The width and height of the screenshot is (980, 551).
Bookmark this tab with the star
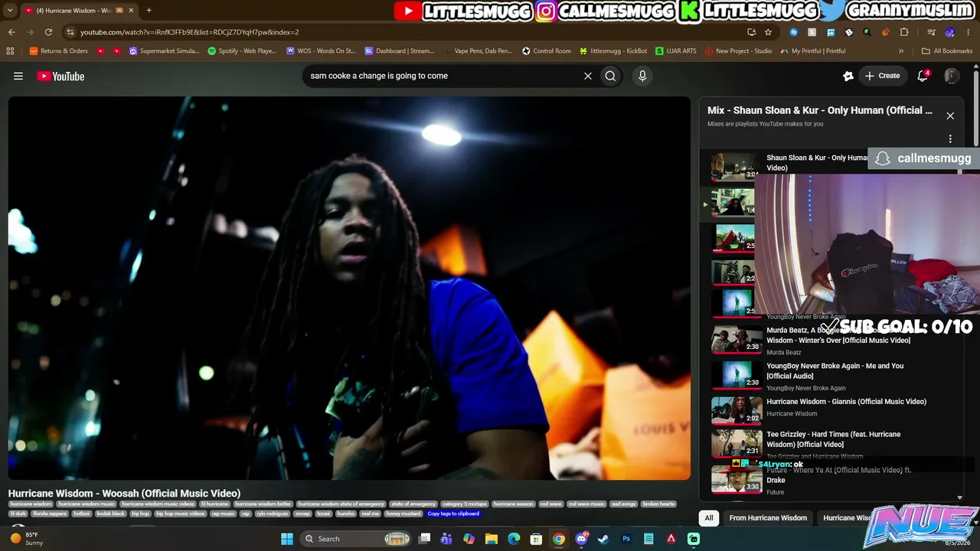[x=768, y=32]
